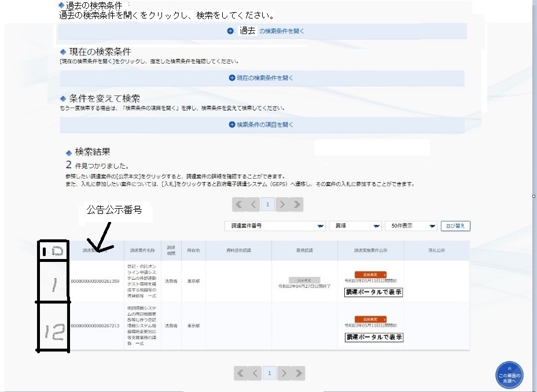Click the bottom next-page arrow icon
The image size is (537, 392).
[283, 373]
